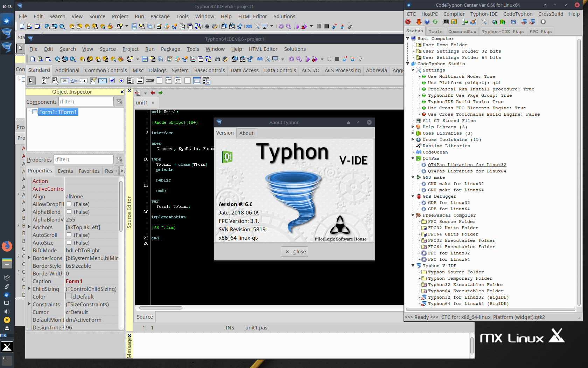Viewport: 588px width, 368px height.
Task: Click the Object Inspector properties vertical scrollbar
Action: point(121,207)
